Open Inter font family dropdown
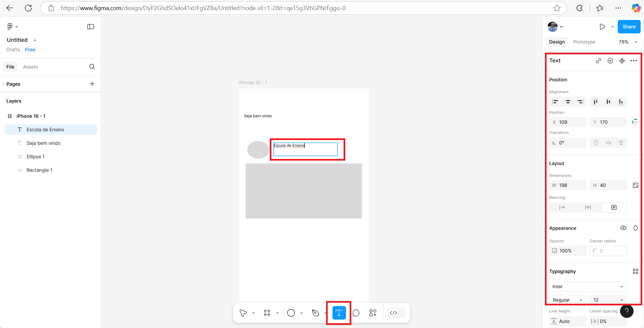 [588, 286]
